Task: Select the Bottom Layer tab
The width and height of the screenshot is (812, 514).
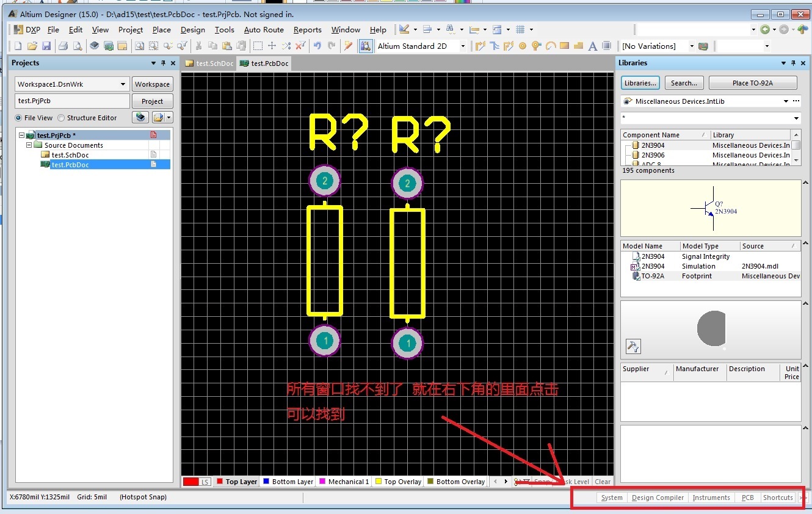Action: click(x=288, y=482)
